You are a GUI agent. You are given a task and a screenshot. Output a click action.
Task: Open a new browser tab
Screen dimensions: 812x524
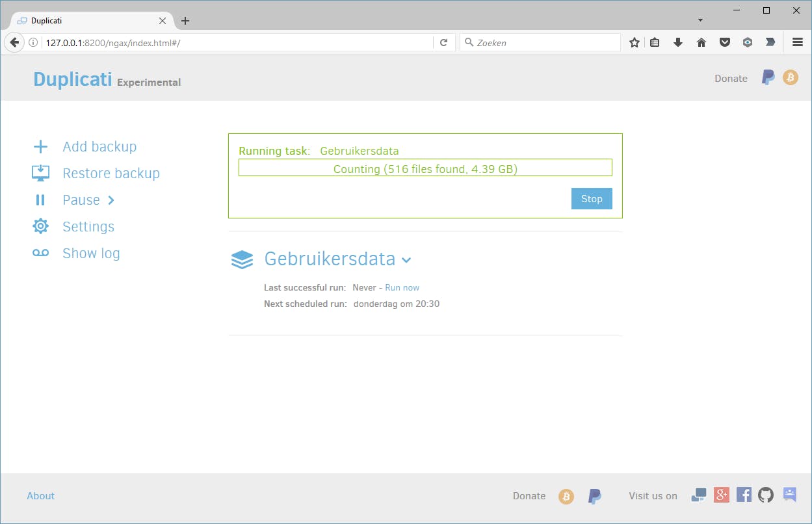[x=185, y=21]
